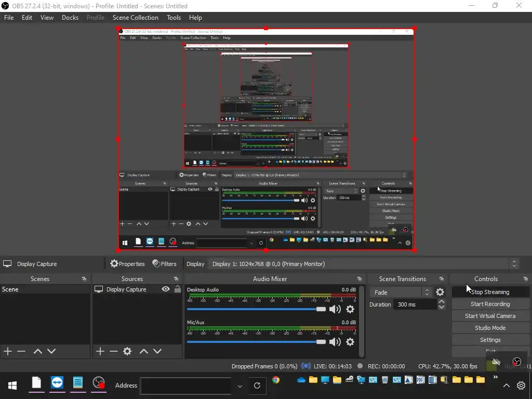Screen dimensions: 532x399
Task: Pop out the Sources dock
Action: pos(176,279)
